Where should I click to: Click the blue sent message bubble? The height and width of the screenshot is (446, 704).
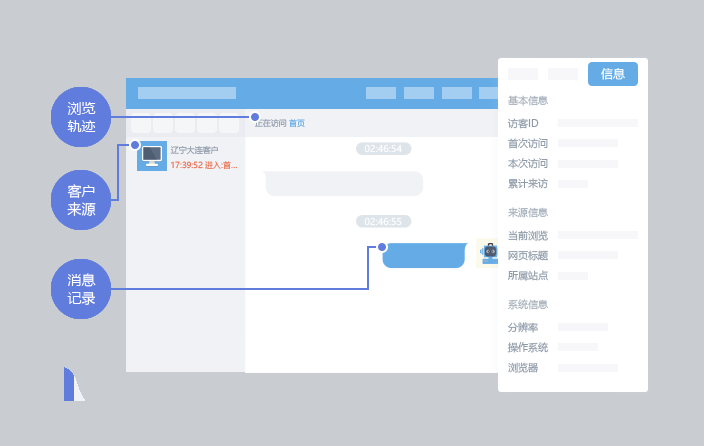(x=424, y=255)
